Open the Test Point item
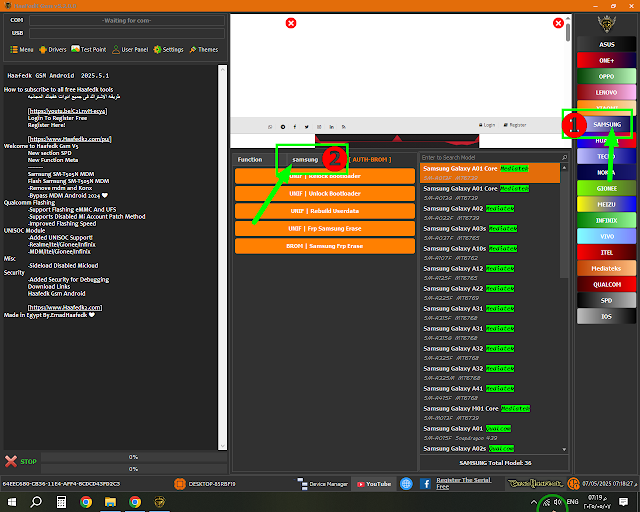The width and height of the screenshot is (640, 512). (89, 49)
